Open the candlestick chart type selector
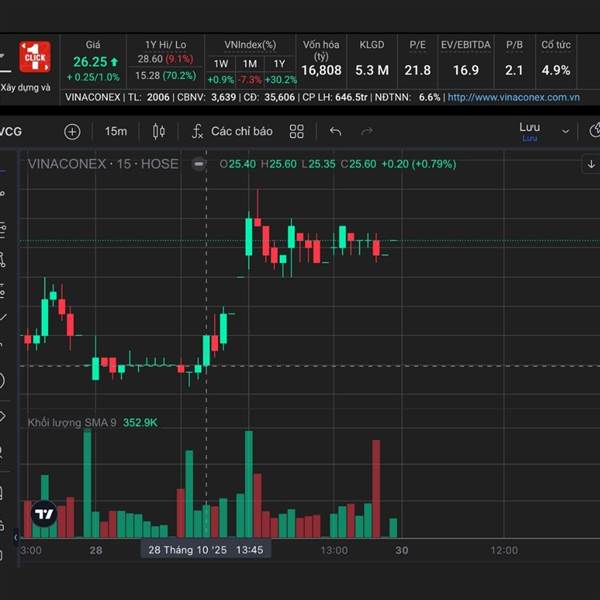Image resolution: width=600 pixels, height=600 pixels. coord(159,131)
